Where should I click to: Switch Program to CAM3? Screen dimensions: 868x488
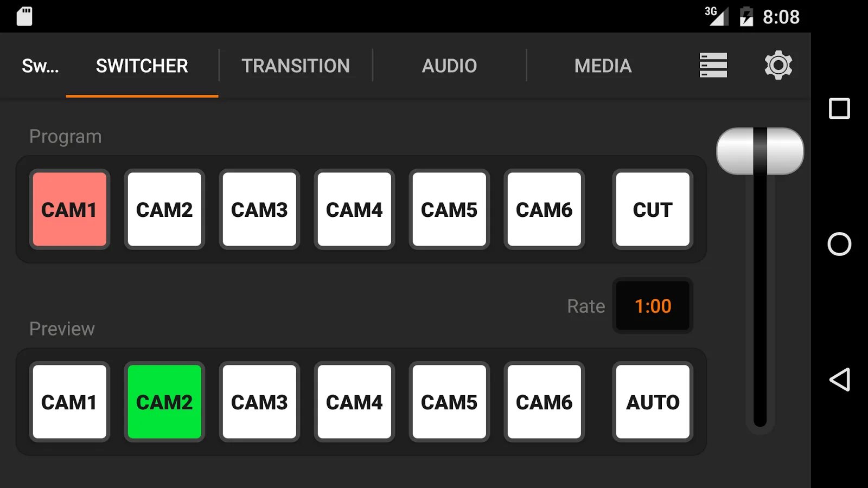point(259,209)
